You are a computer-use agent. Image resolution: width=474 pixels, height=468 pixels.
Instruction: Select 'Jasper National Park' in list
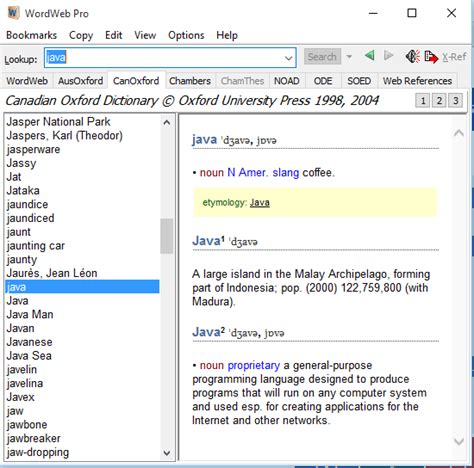82,122
